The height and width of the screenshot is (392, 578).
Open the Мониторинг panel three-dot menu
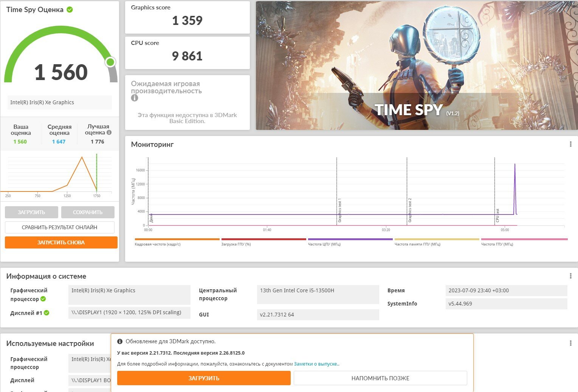[x=570, y=144]
